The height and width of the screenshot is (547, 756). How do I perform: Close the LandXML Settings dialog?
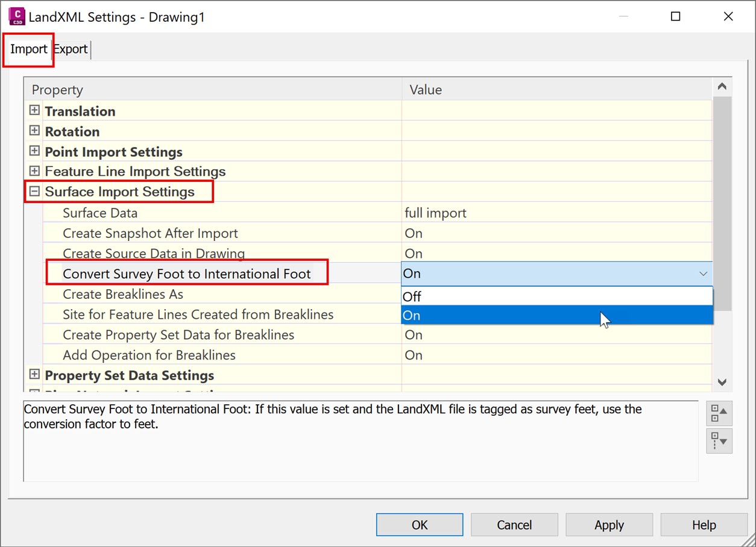728,16
